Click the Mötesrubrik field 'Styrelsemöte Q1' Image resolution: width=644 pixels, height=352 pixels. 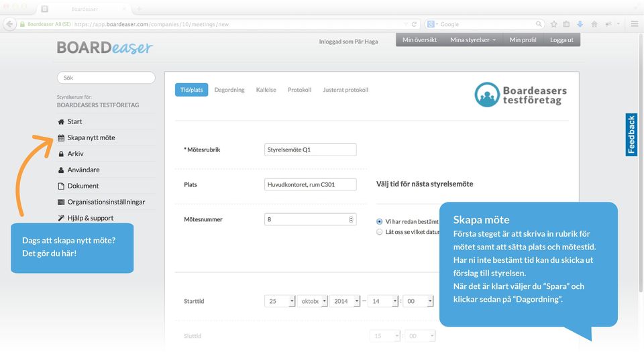(x=311, y=150)
